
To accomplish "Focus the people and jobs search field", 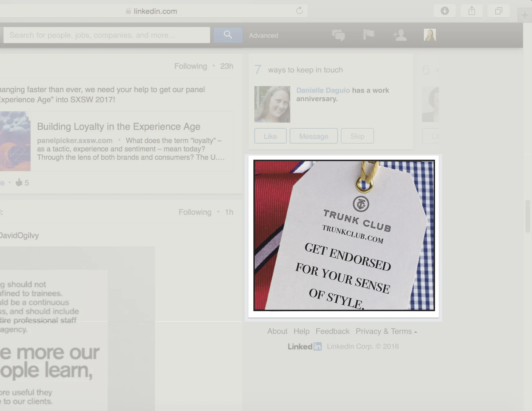I will tap(107, 35).
